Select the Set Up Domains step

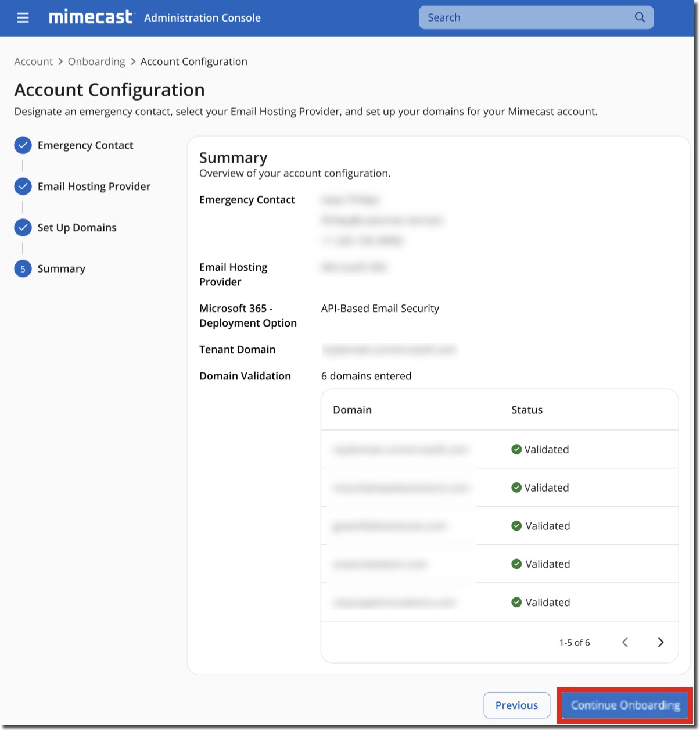coord(77,227)
